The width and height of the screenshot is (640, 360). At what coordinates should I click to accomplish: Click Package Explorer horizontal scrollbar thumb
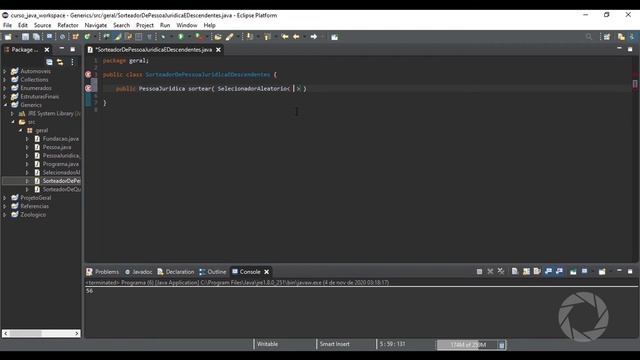point(26,333)
